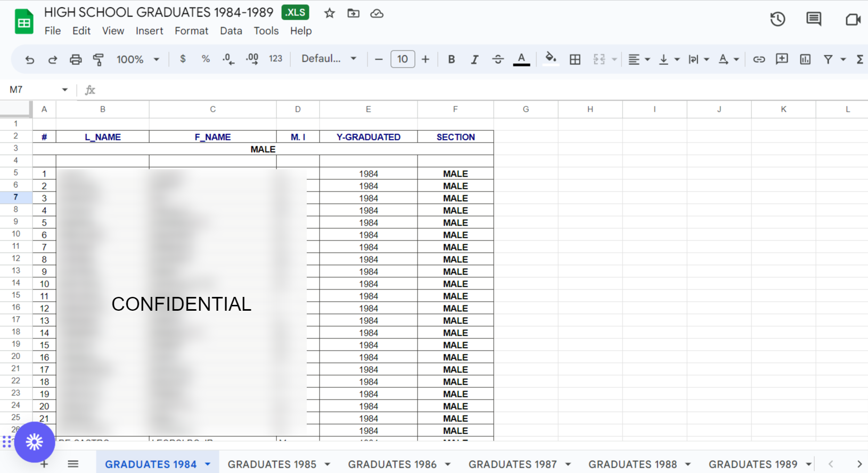Image resolution: width=868 pixels, height=473 pixels.
Task: Click the font size field
Action: (403, 59)
